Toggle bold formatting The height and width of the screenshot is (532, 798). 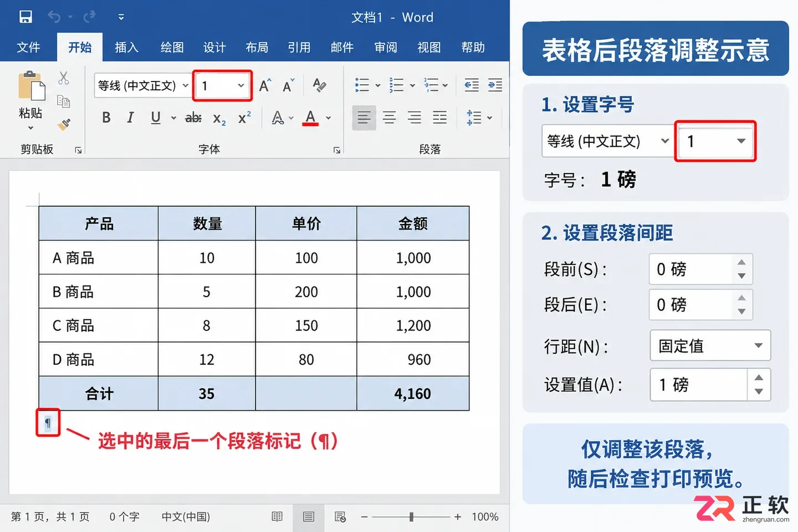[x=106, y=117]
